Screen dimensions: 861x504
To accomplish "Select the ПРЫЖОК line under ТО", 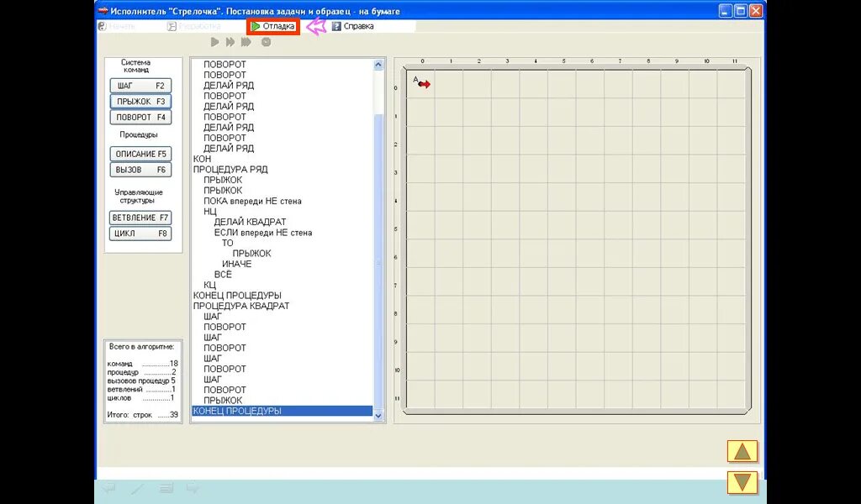I will point(251,254).
